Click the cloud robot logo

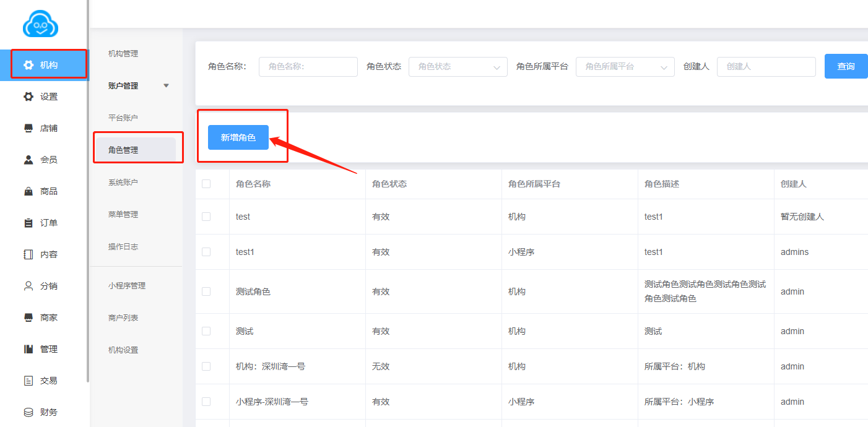pos(40,25)
